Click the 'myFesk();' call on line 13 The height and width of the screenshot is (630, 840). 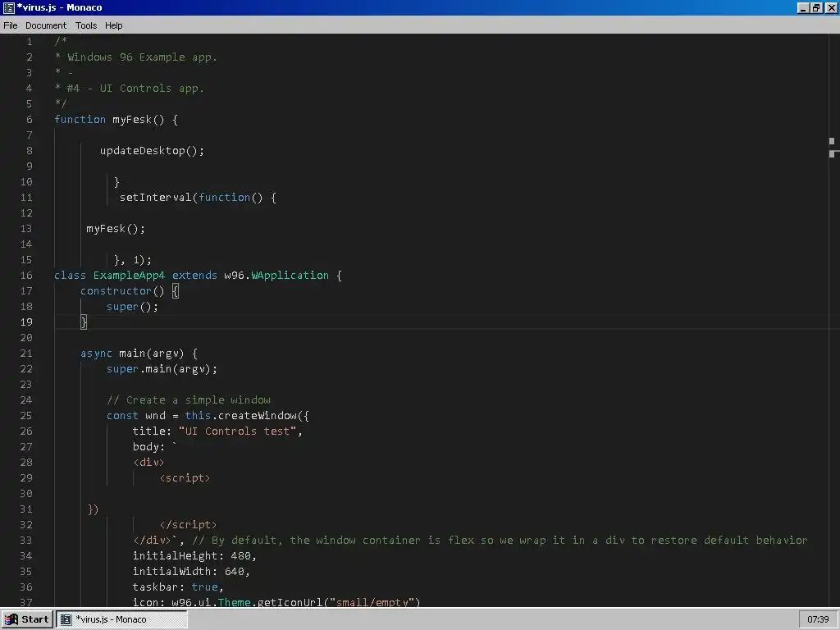click(x=116, y=229)
